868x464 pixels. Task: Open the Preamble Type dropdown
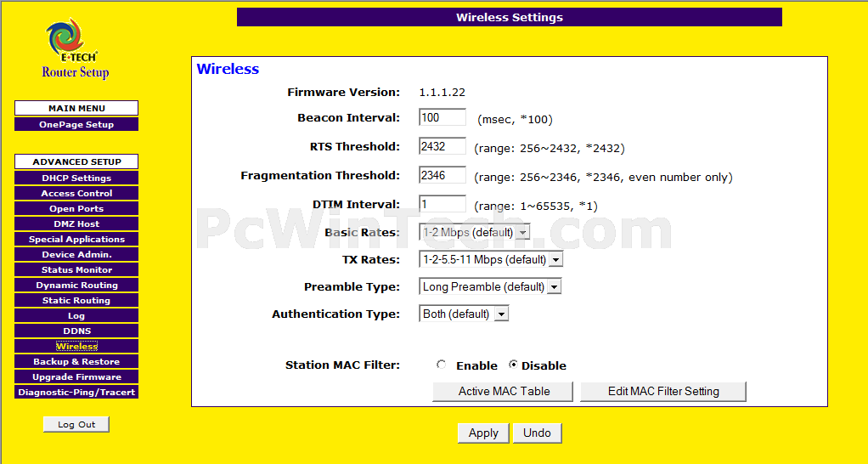[490, 286]
